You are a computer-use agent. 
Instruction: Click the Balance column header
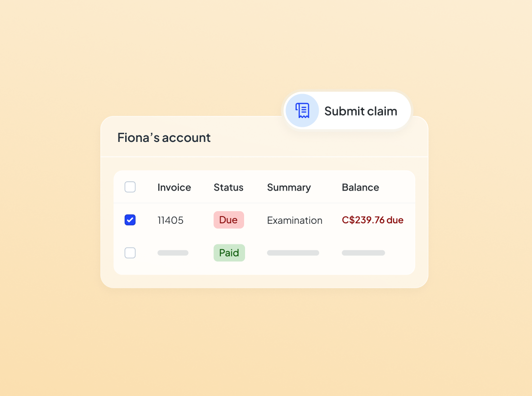361,187
